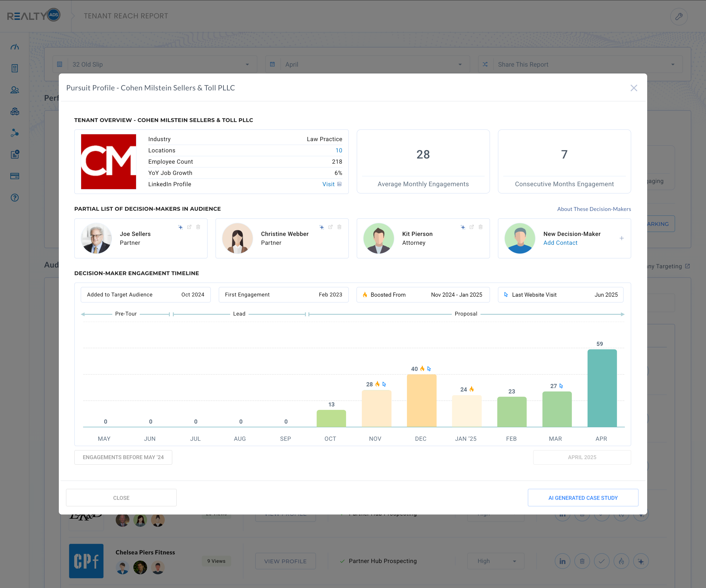The image size is (706, 588).
Task: Click Christine Webber avatar
Action: (238, 238)
